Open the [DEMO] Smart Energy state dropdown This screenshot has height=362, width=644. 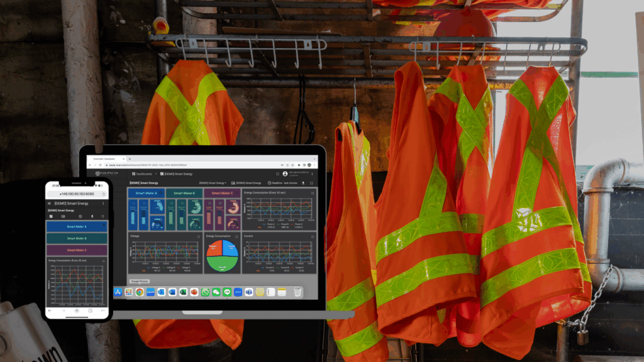coord(213,183)
